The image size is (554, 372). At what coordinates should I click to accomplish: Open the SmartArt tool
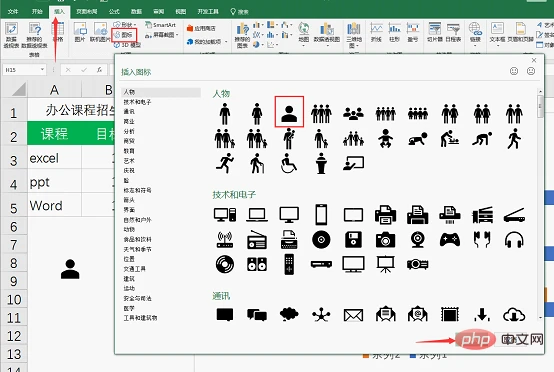[160, 25]
